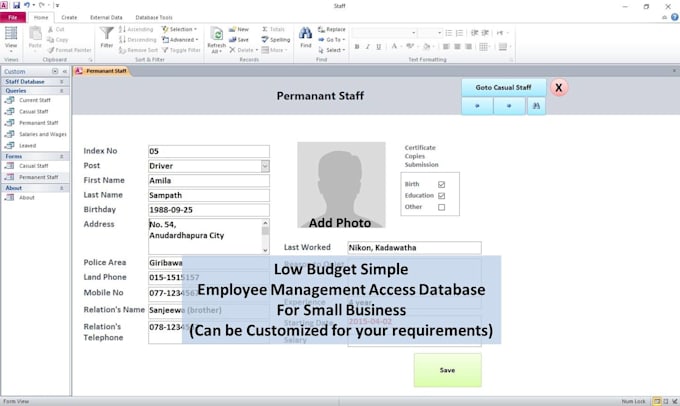The width and height of the screenshot is (680, 406).
Task: Click Remove Sort in Sort & Filter
Action: click(138, 50)
